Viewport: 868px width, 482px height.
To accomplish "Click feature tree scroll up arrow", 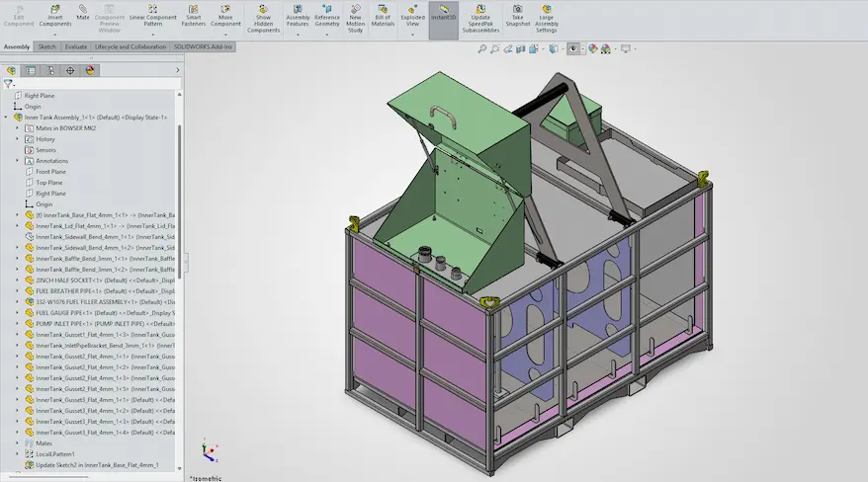I will (179, 95).
